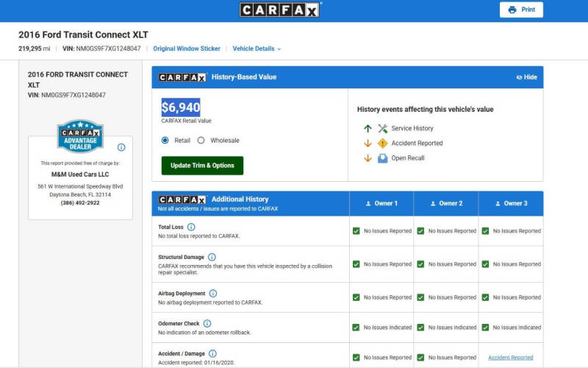This screenshot has height=368, width=588.
Task: Click the Owner 1 person icon
Action: point(368,204)
